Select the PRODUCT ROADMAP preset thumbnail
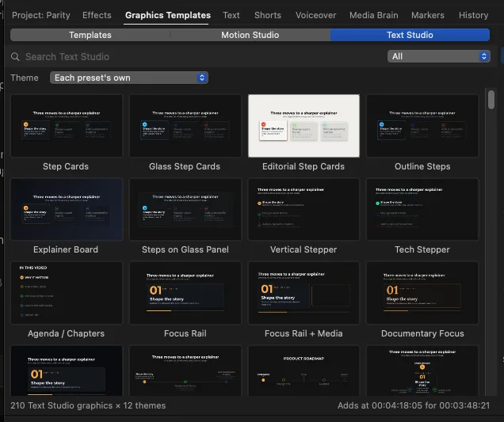The image size is (504, 422). point(304,371)
